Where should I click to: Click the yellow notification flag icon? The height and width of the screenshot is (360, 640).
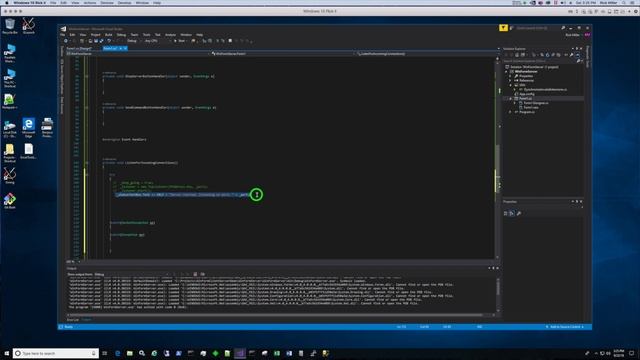point(503,28)
